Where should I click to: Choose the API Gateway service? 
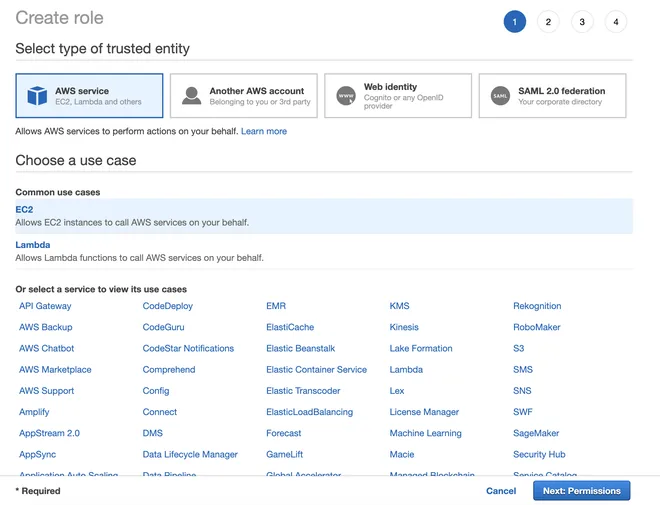(x=45, y=306)
